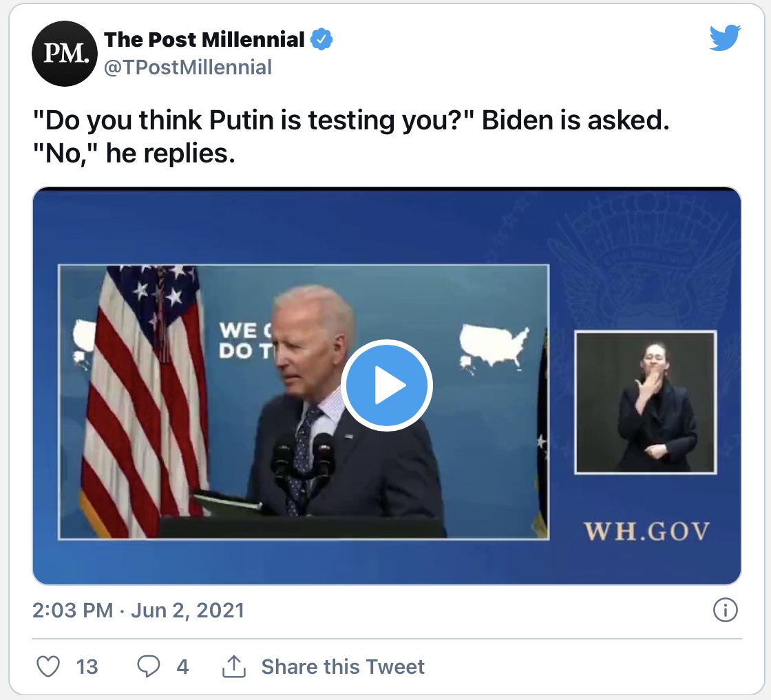The image size is (771, 700).
Task: Click the WH.GOV watermark in video
Action: coord(646,531)
